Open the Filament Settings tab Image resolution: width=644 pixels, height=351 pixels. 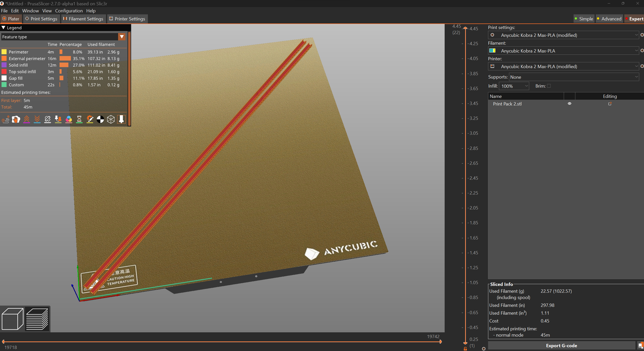tap(83, 19)
